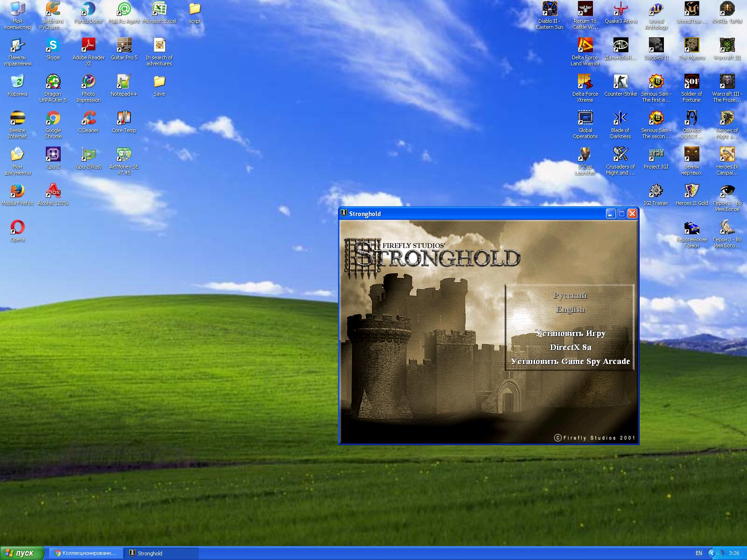Select Microsoft Excel desktop icon
Viewport: 747px width, 560px height.
(x=159, y=13)
